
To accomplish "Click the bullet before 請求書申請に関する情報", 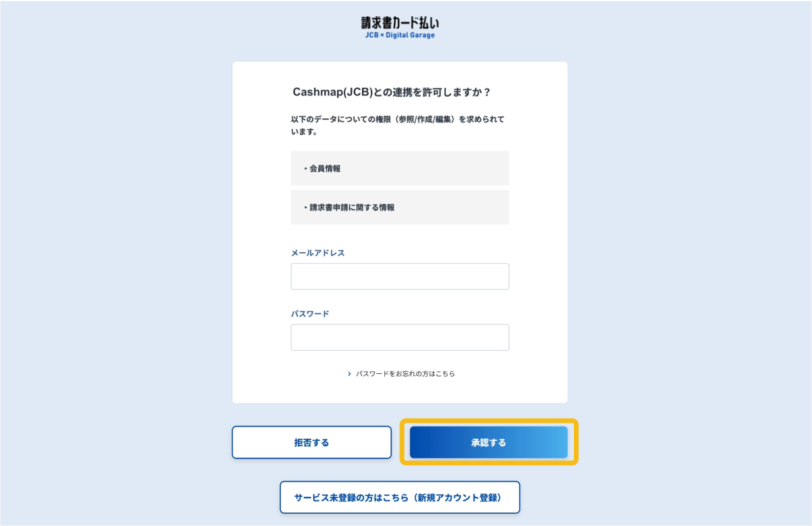I will (305, 208).
